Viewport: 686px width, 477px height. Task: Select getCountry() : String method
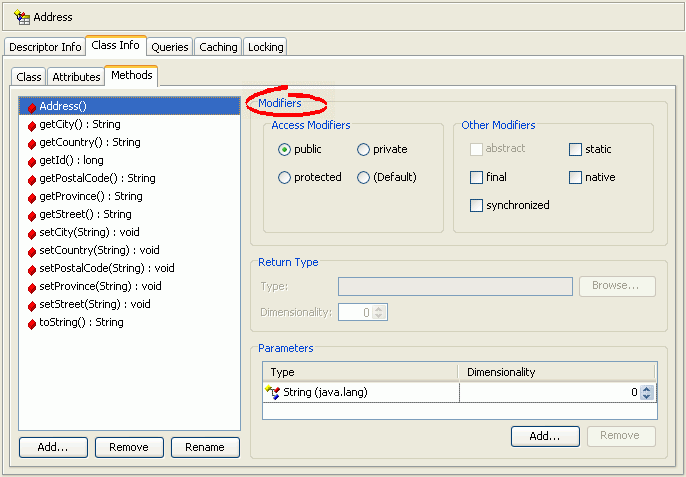[130, 142]
